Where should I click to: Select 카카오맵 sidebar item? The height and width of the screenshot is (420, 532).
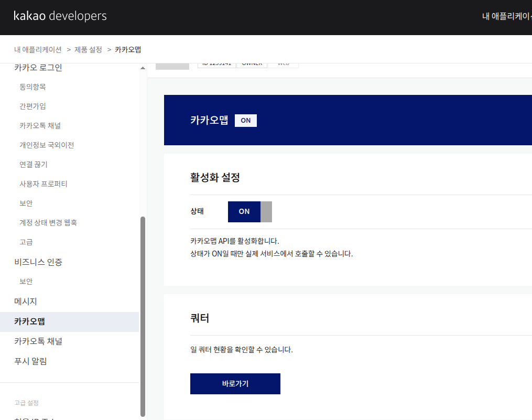coord(70,321)
